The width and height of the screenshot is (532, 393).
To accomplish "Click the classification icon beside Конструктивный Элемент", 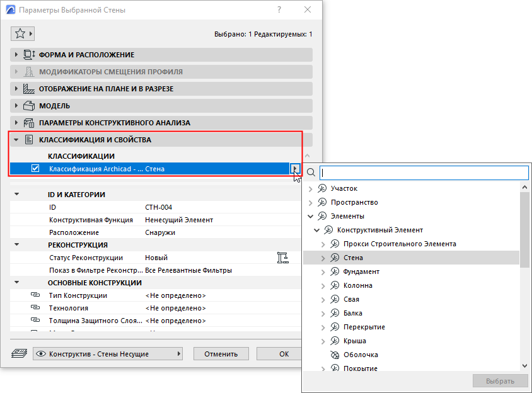I will point(328,230).
